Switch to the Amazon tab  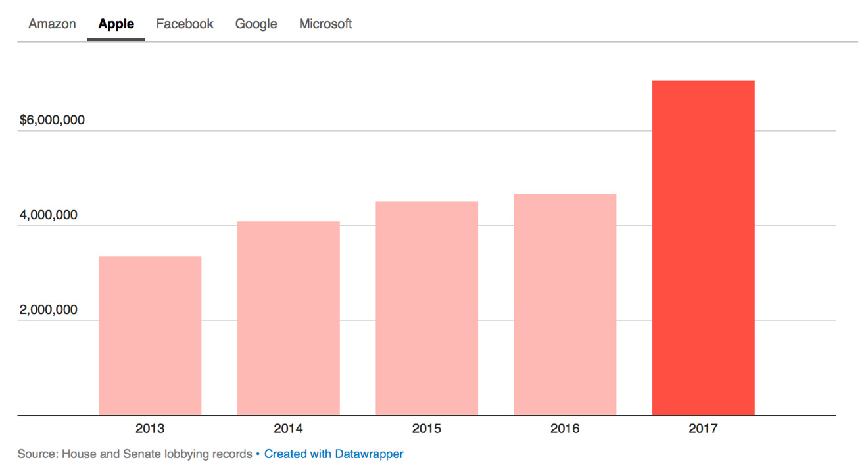coord(52,24)
